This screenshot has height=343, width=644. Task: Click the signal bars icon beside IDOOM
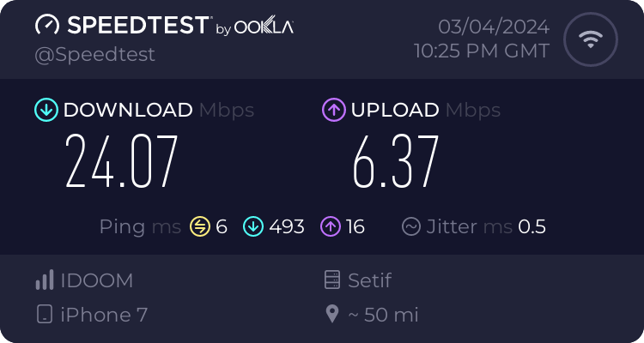[45, 280]
